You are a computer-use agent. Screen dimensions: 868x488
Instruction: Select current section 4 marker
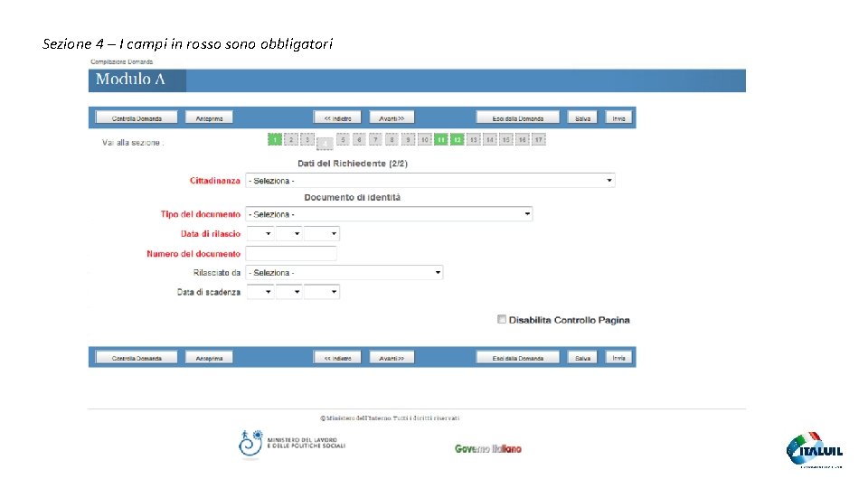pos(325,144)
